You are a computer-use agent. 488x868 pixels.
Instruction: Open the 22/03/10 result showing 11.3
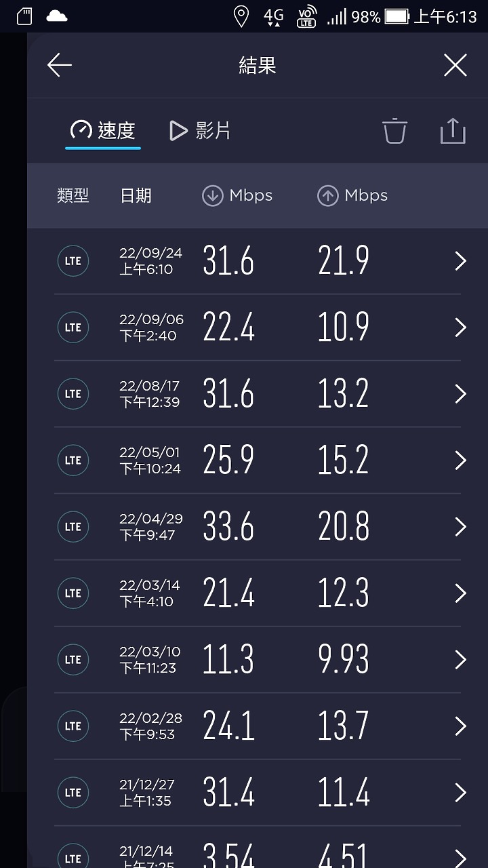258,660
